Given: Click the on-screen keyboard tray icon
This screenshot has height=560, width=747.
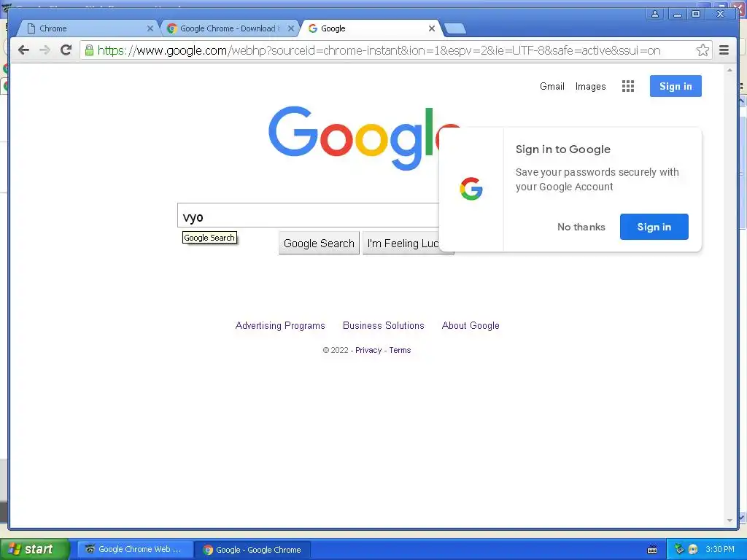Looking at the screenshot, I should coord(652,550).
